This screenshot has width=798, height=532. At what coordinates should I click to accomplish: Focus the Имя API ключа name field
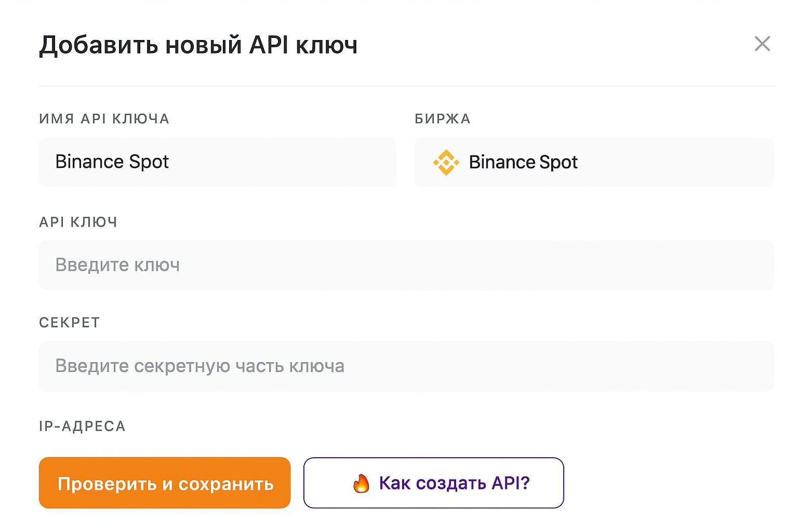tap(217, 162)
